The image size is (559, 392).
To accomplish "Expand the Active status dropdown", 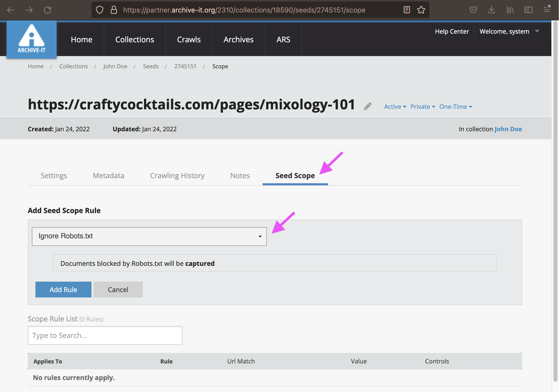I will click(x=395, y=107).
